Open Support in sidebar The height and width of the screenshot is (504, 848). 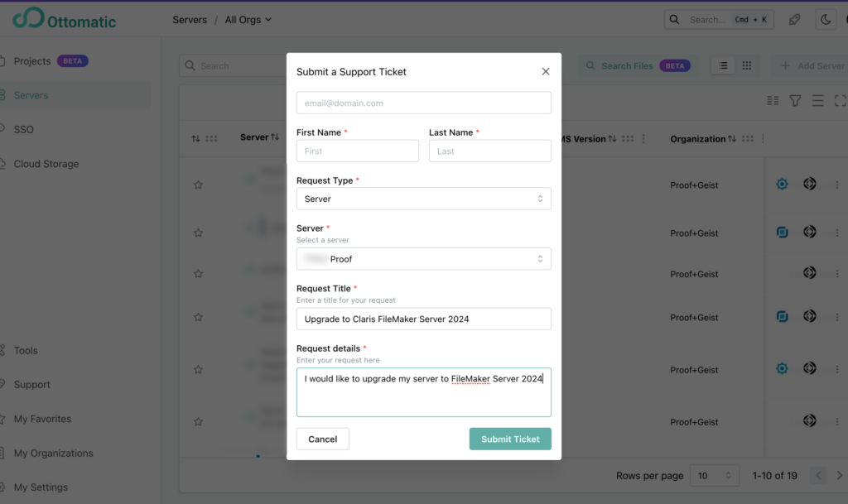click(31, 385)
